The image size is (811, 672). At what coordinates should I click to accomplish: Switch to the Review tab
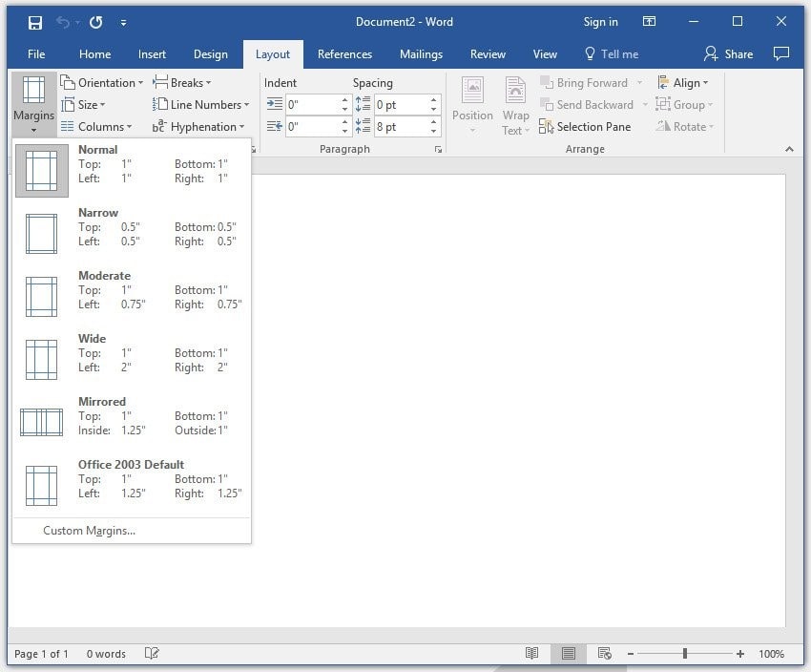point(488,54)
